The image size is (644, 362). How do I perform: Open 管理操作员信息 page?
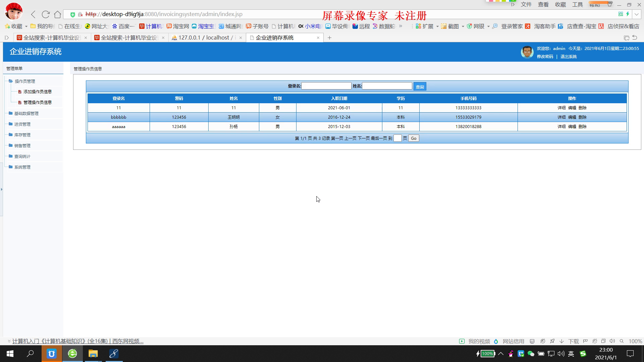[x=38, y=103]
